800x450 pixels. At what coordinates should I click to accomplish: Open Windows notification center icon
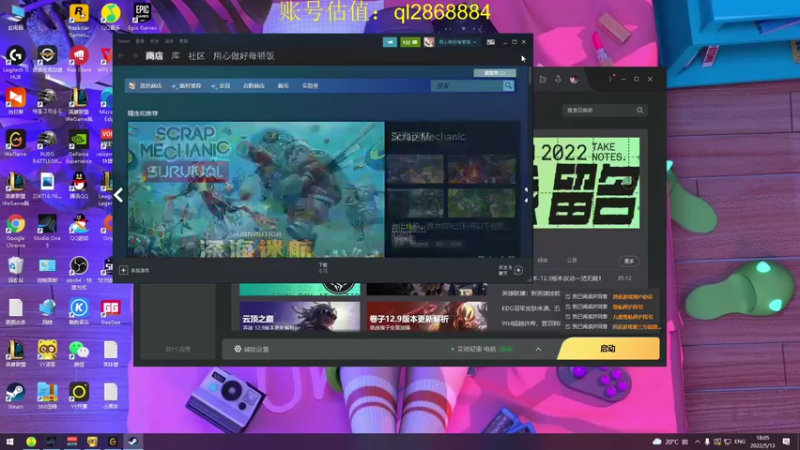[786, 441]
